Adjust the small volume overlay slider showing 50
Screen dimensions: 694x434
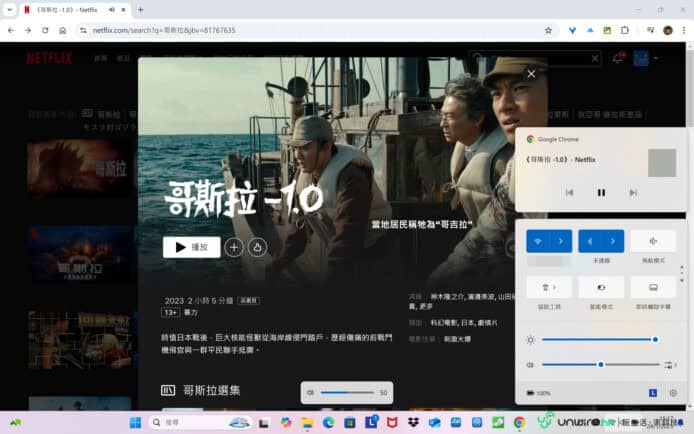point(347,392)
